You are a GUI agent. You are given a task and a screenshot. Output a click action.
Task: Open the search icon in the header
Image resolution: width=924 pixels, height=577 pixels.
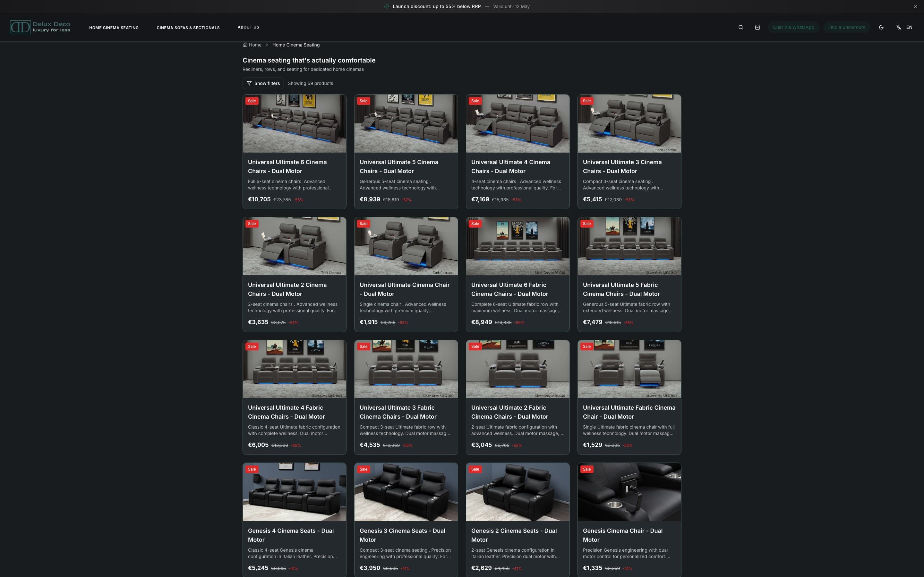click(x=740, y=27)
